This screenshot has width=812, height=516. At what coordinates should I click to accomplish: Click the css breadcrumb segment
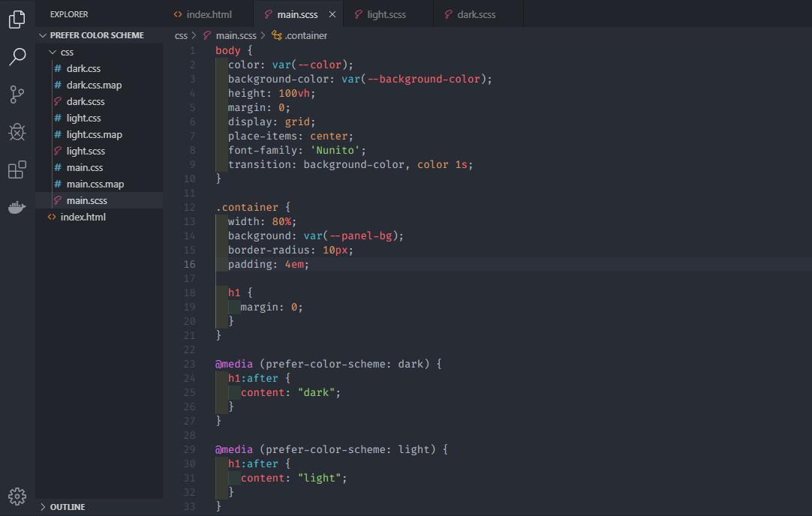coord(181,35)
